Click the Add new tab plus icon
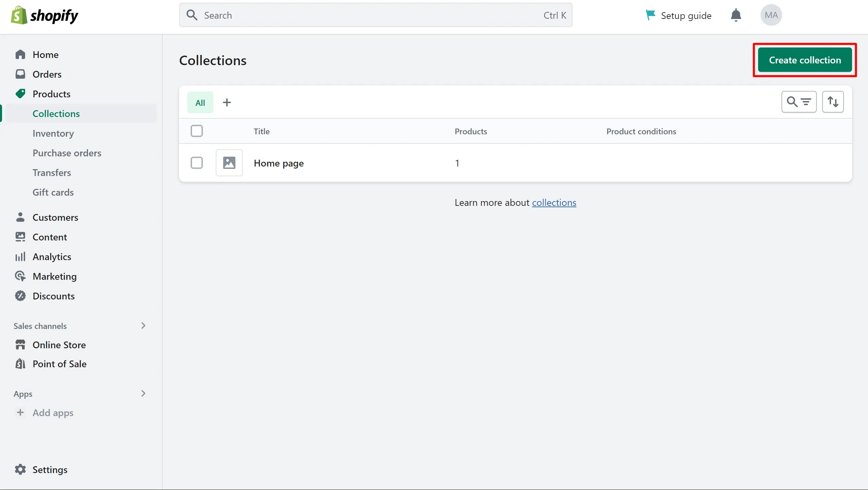This screenshot has width=868, height=490. [227, 102]
